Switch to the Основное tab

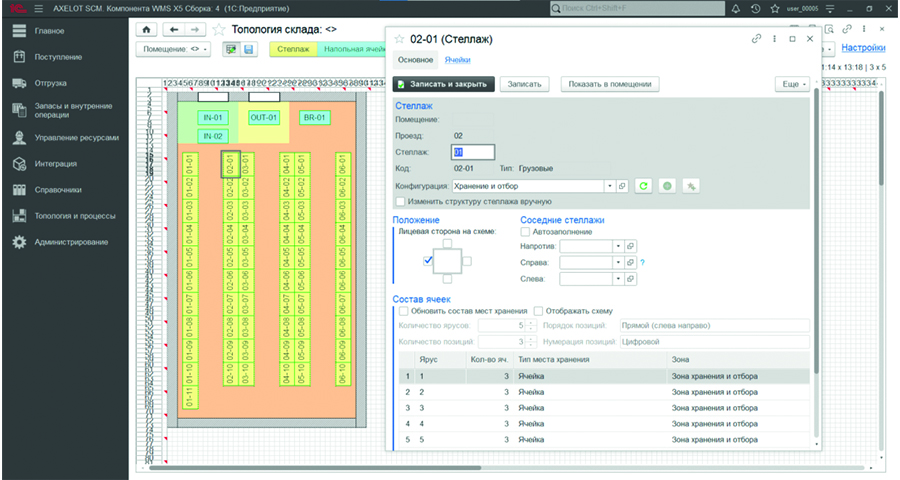click(416, 60)
